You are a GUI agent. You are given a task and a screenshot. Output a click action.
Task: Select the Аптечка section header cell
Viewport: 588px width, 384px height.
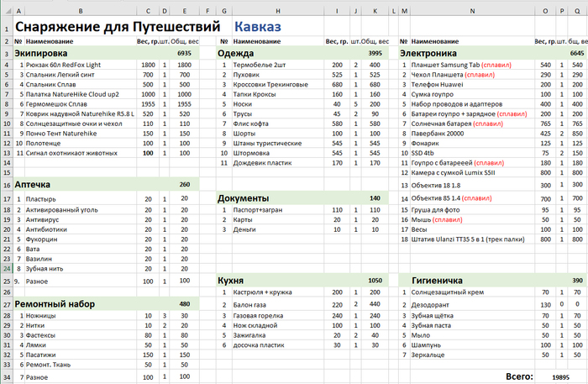coord(39,183)
